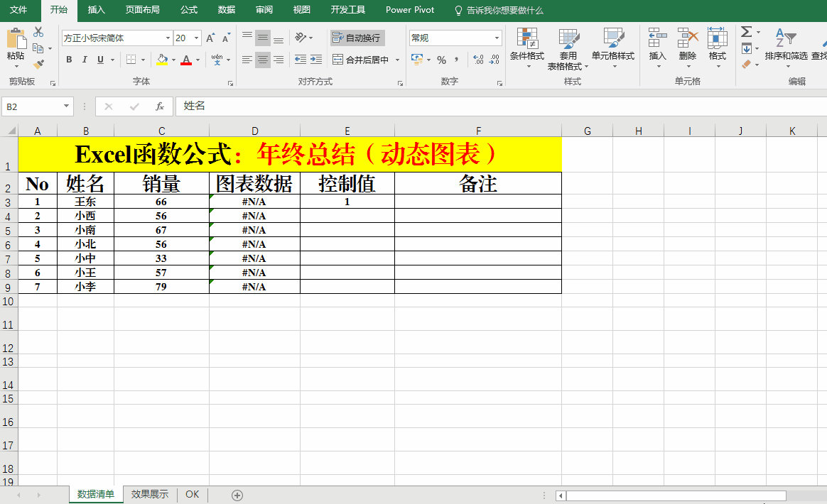
Task: Click the 合并后居中 button
Action: click(361, 60)
